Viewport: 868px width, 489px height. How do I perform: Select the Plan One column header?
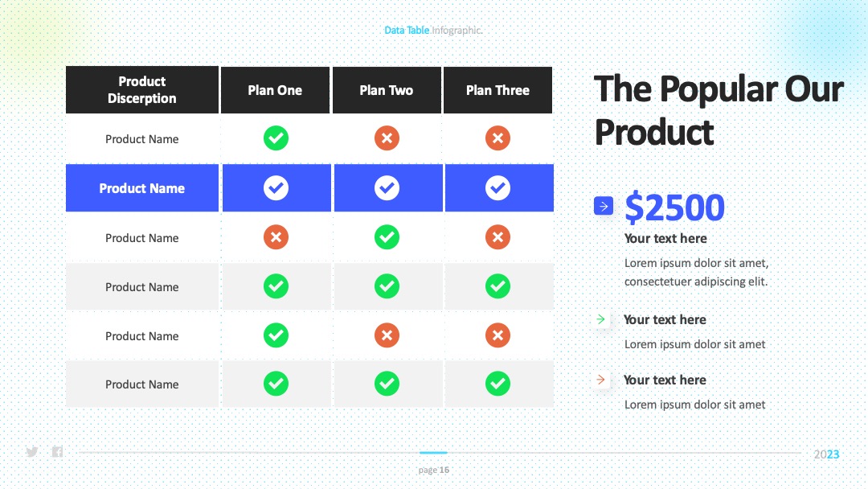[x=275, y=90]
